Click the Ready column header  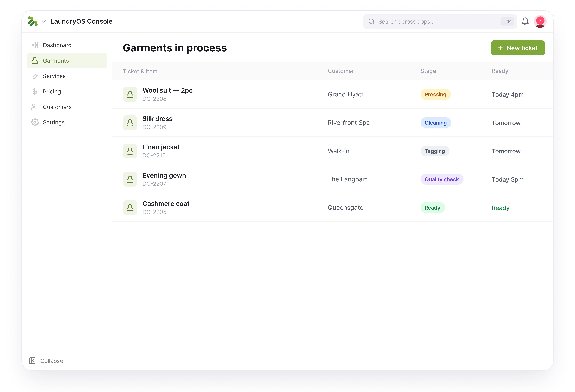pos(500,71)
